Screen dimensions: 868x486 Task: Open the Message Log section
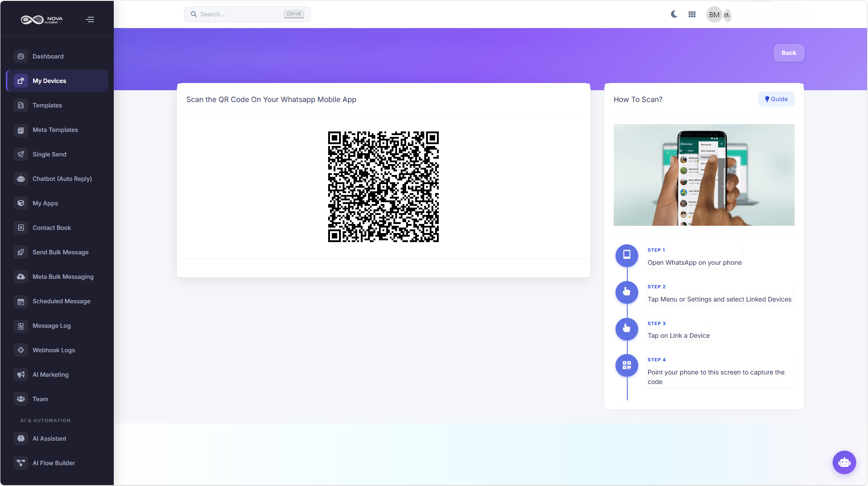click(x=51, y=326)
